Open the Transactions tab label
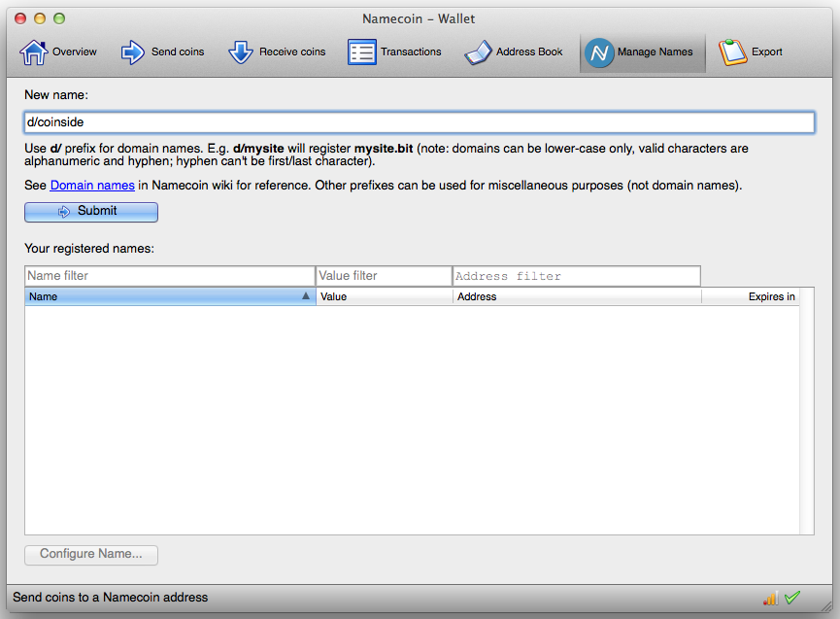Screen dimensions: 840x619 click(x=411, y=52)
